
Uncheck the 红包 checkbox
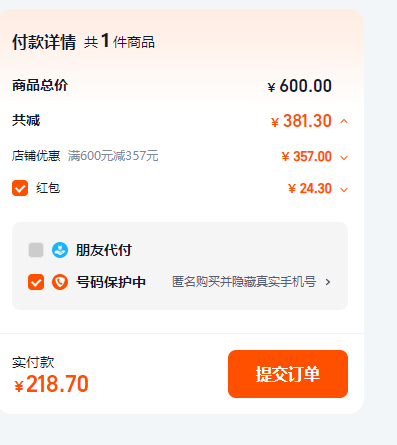[20, 188]
